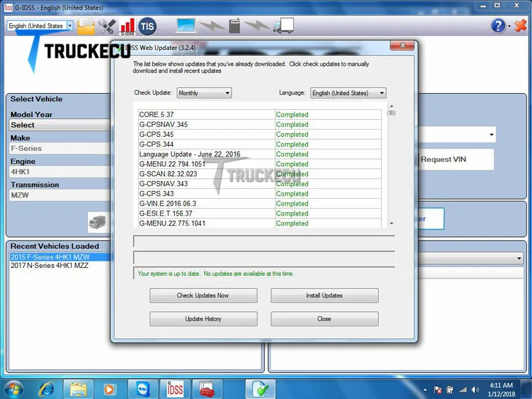This screenshot has height=399, width=532.
Task: Open Windows Explorer folder on taskbar
Action: point(78,389)
